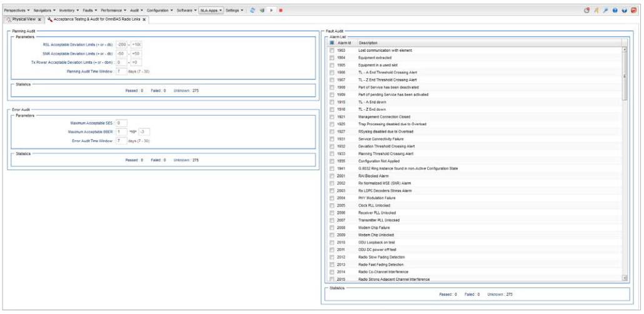Click RSL upper deviation limit field
Screen dimensions: 644x314
pos(136,44)
